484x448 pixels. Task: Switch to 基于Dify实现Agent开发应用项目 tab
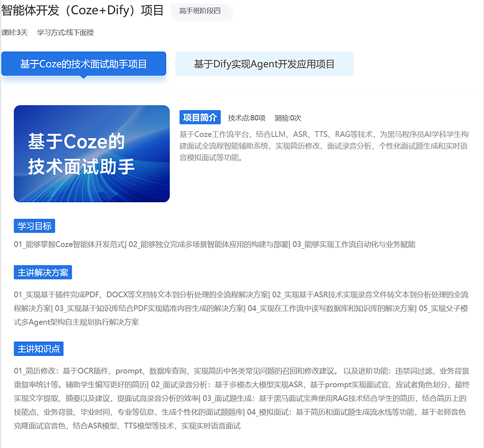(x=264, y=64)
